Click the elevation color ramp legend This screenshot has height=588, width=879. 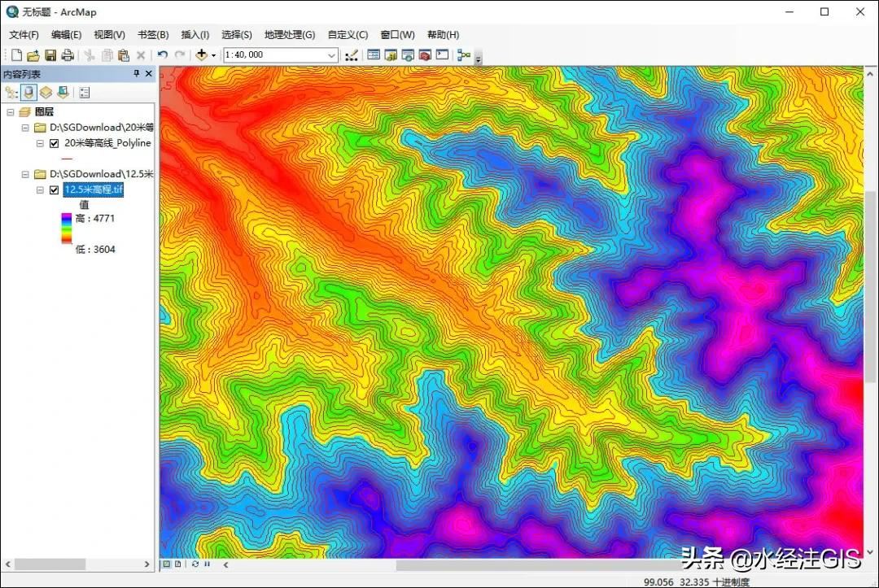click(x=66, y=228)
